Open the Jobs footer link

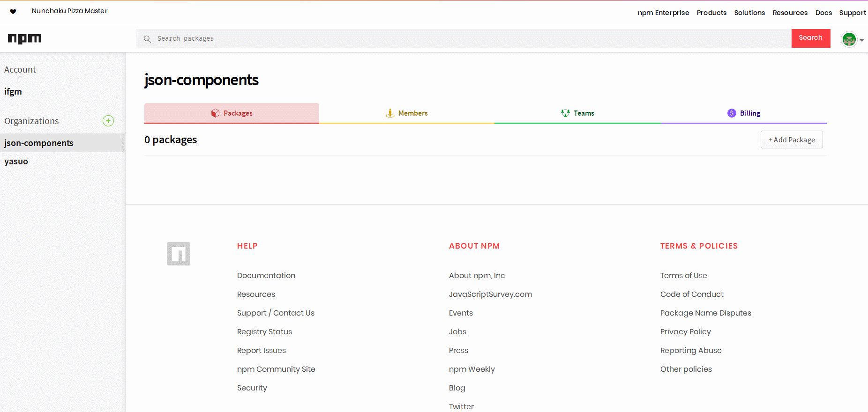pyautogui.click(x=457, y=331)
